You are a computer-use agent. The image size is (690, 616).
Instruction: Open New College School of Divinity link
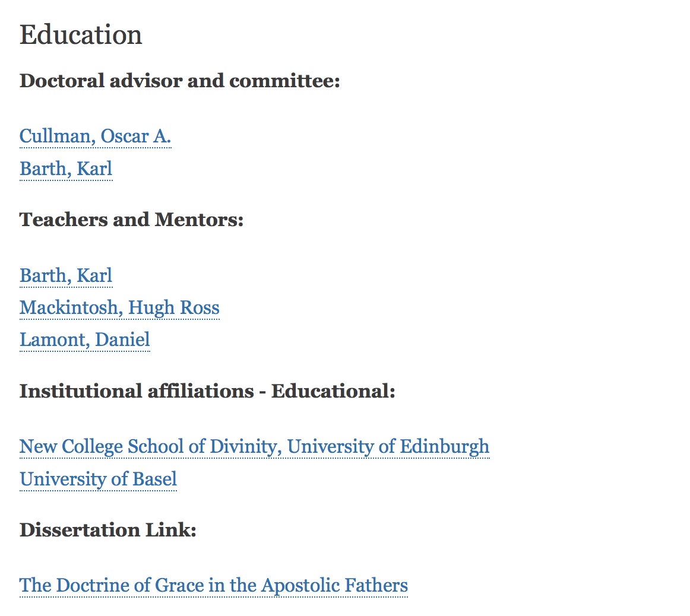[254, 447]
